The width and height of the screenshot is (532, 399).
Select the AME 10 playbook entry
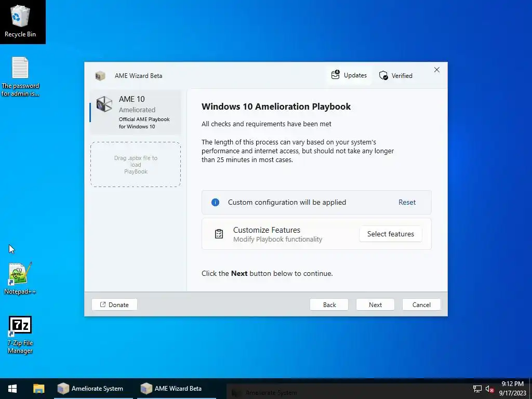point(136,112)
